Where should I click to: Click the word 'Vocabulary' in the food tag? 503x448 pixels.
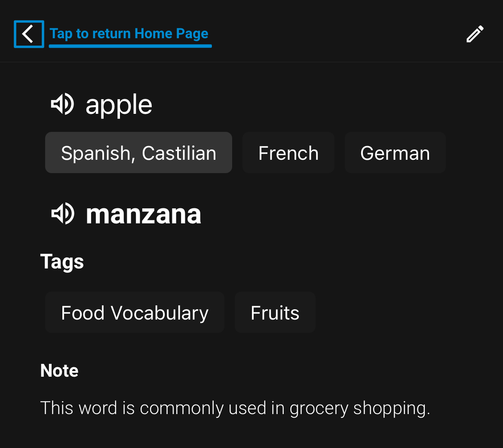159,313
